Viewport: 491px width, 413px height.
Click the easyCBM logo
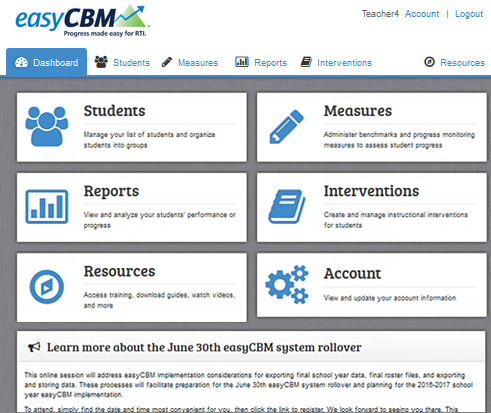coord(82,21)
